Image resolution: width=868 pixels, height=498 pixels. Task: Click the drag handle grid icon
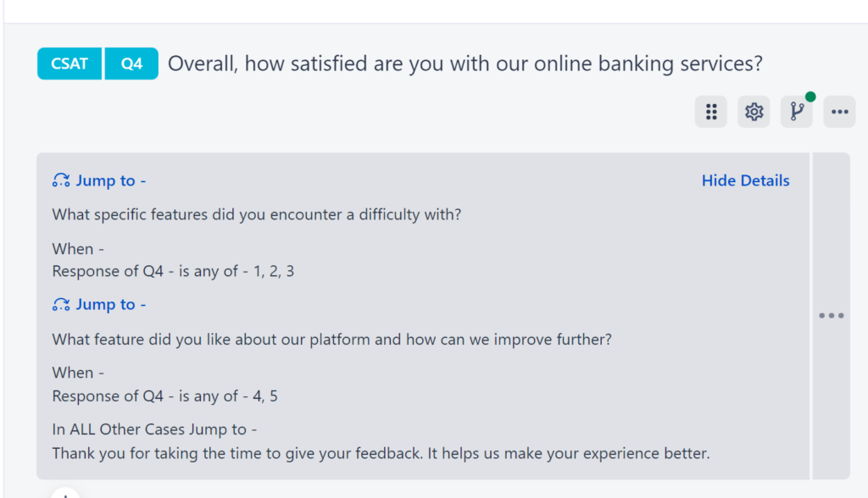(x=711, y=111)
